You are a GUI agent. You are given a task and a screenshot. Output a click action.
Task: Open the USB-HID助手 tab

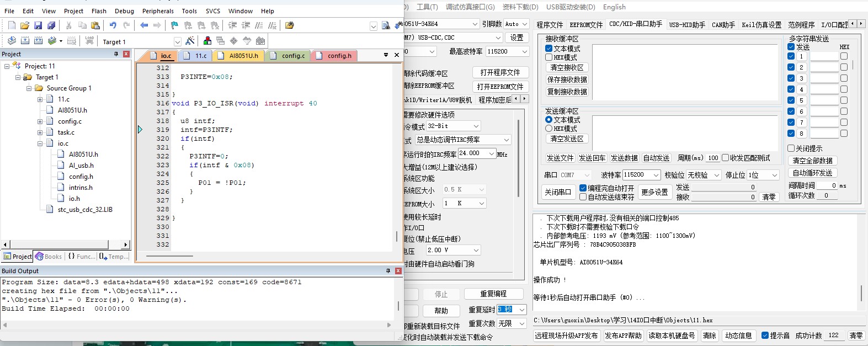point(687,25)
